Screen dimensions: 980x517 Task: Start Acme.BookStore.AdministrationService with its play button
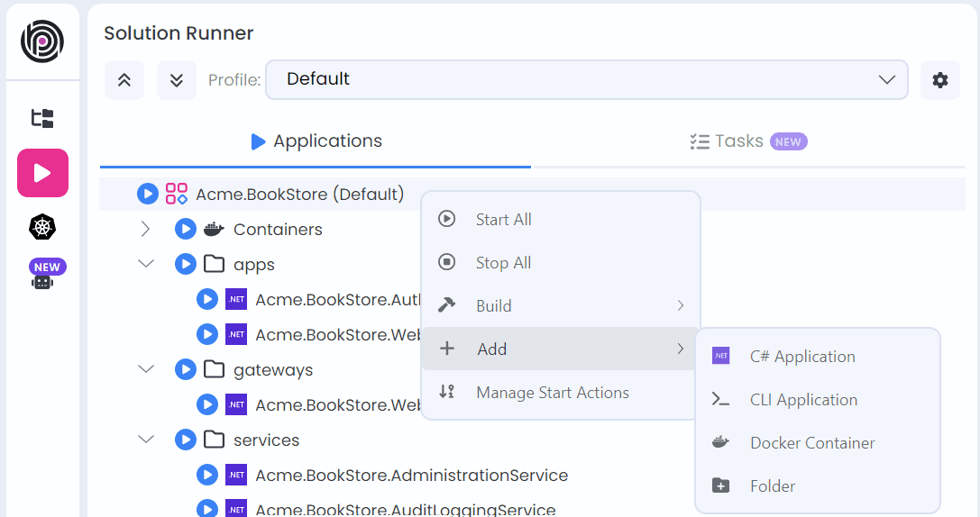pyautogui.click(x=207, y=475)
